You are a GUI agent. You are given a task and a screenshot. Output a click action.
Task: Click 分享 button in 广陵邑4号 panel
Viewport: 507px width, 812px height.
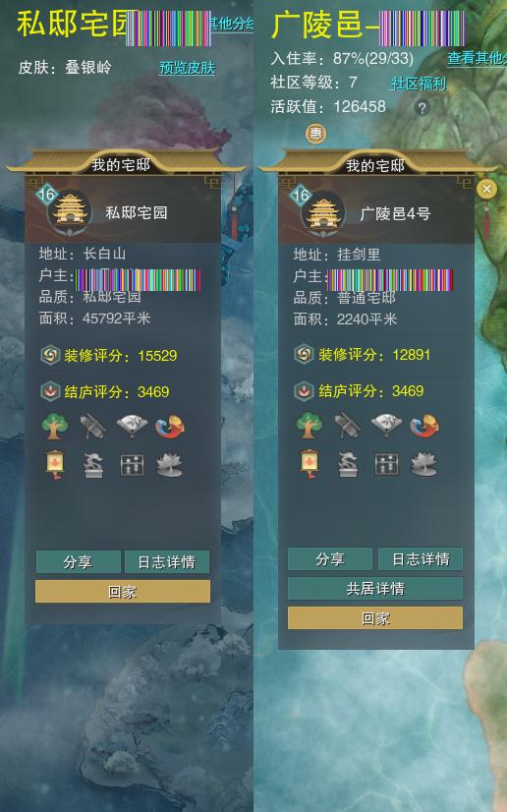click(330, 559)
